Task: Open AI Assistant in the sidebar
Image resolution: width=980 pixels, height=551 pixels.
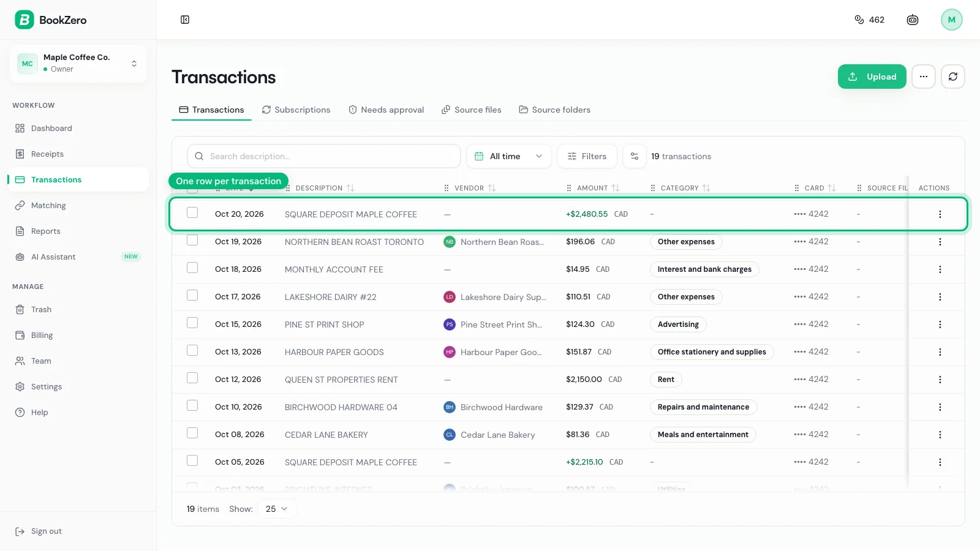Action: 78,257
